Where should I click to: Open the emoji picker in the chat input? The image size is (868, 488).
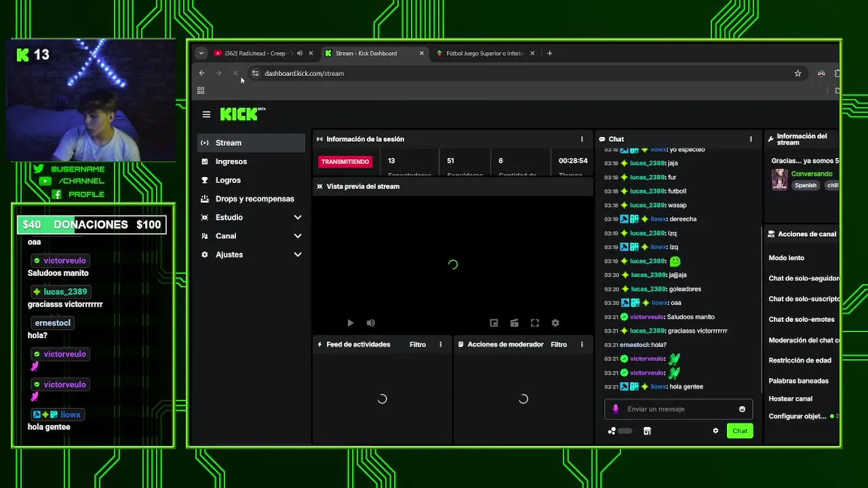(x=742, y=409)
